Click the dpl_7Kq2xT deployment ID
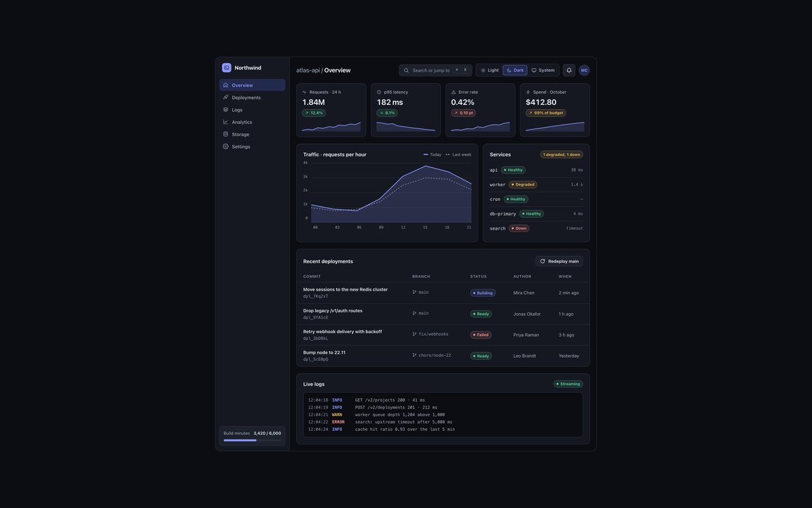This screenshot has height=508, width=812. pyautogui.click(x=316, y=296)
